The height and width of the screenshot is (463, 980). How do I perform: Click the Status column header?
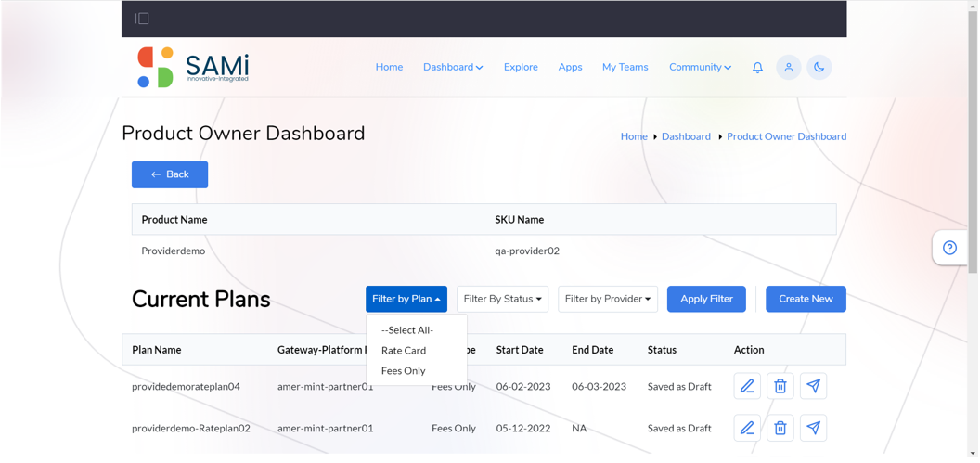click(x=662, y=350)
